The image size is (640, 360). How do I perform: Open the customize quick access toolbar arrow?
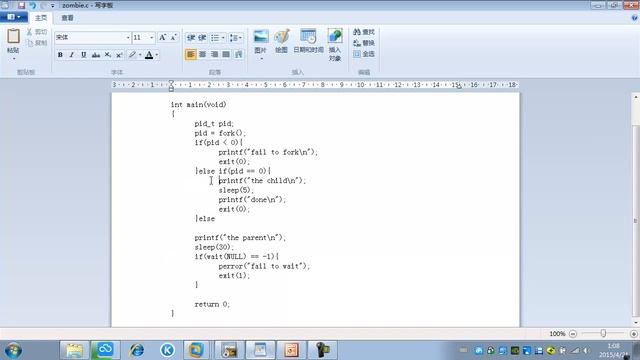click(x=53, y=6)
